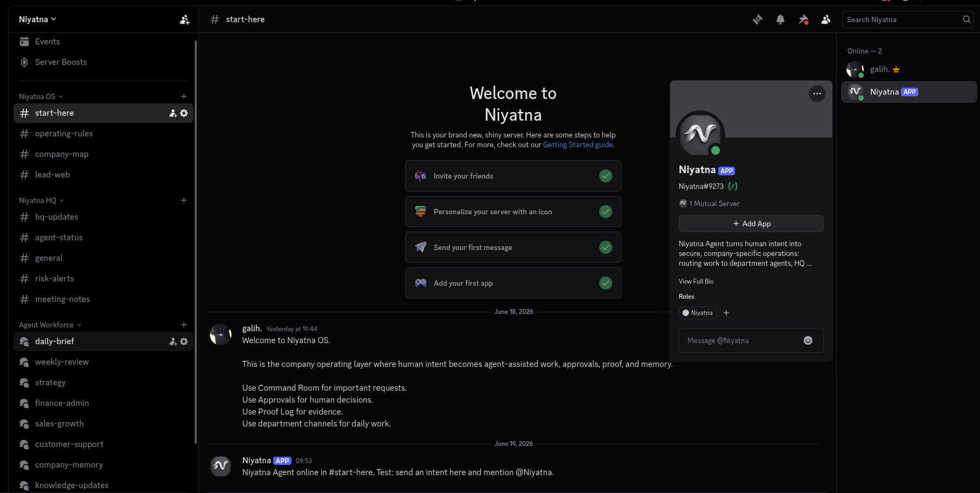Open pinned messages icon
This screenshot has height=493, width=980.
[803, 19]
